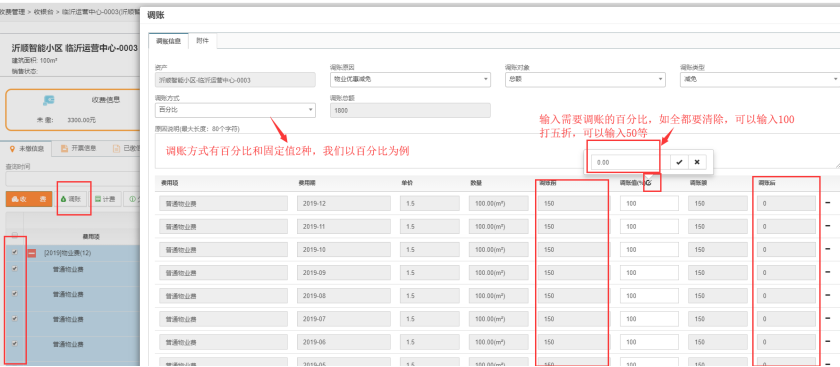Screen dimensions: 840x367
Task: Click the 资产 field 沂顺智能小区-临沂运营中心-0003
Action: pyautogui.click(x=235, y=80)
